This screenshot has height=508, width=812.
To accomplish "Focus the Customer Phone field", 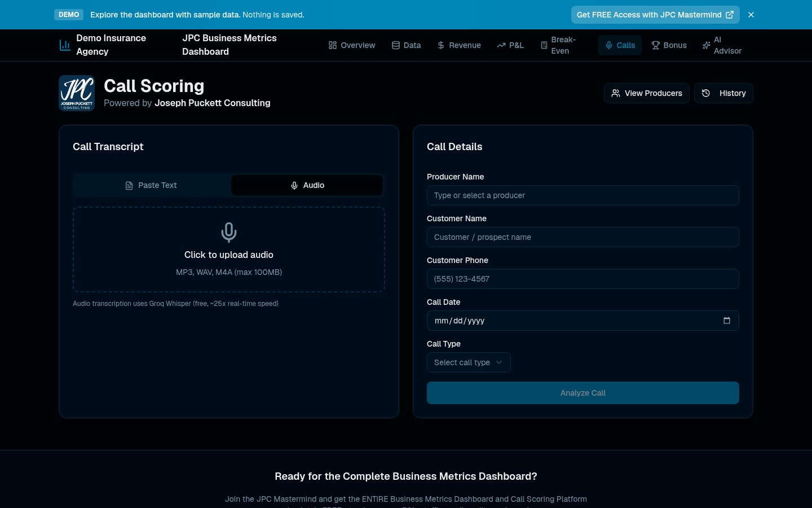I will tap(583, 279).
